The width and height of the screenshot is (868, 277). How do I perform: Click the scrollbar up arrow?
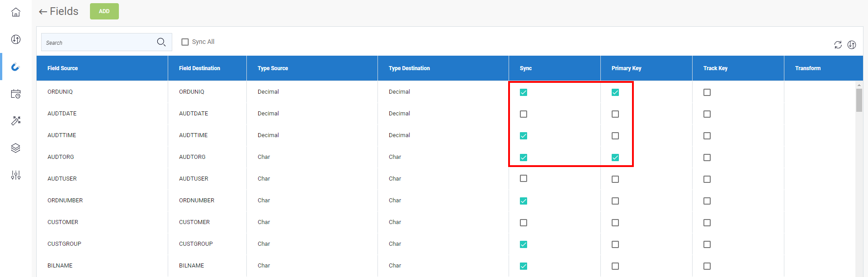[859, 85]
